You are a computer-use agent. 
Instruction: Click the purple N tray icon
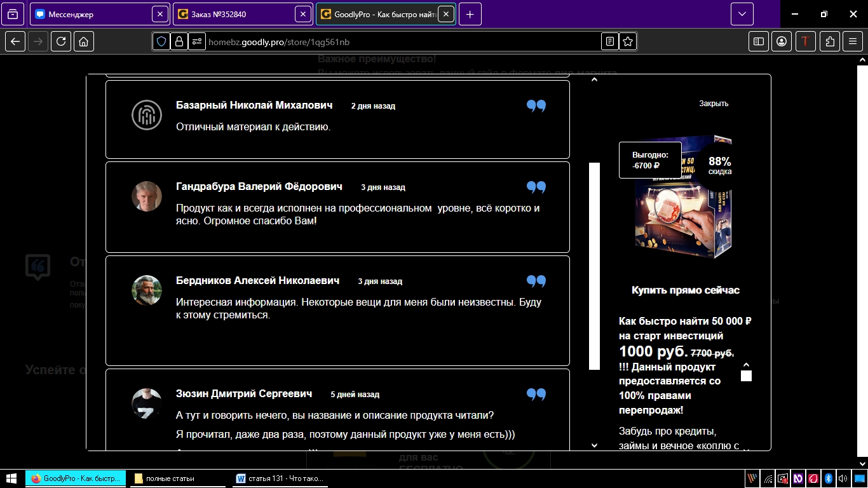coord(797,478)
